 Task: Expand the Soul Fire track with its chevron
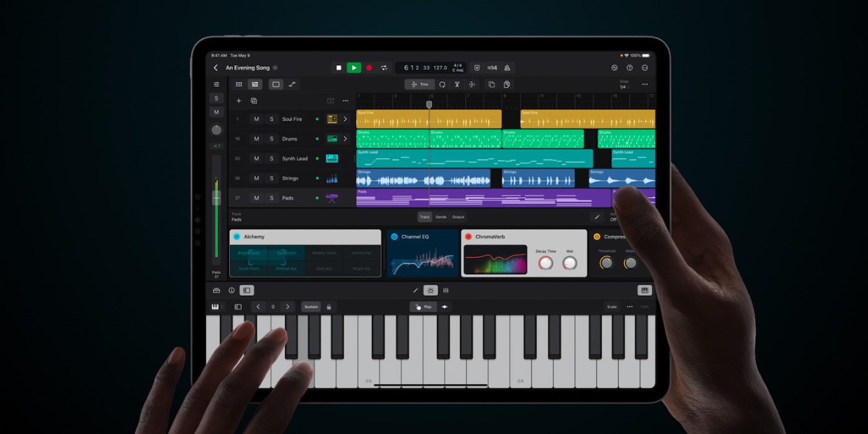point(346,118)
